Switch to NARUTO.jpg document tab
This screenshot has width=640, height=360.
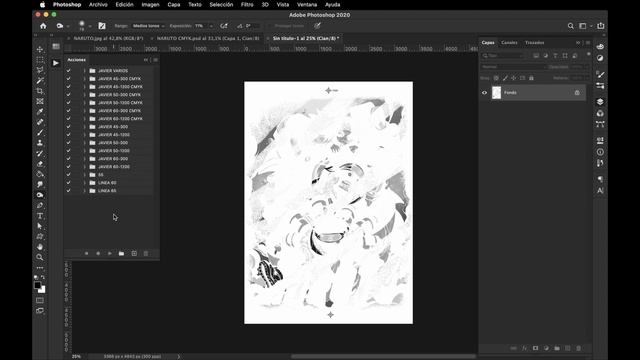(x=108, y=38)
